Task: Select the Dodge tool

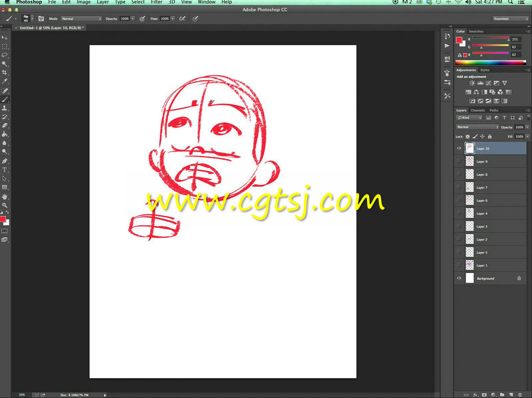Action: click(x=5, y=152)
